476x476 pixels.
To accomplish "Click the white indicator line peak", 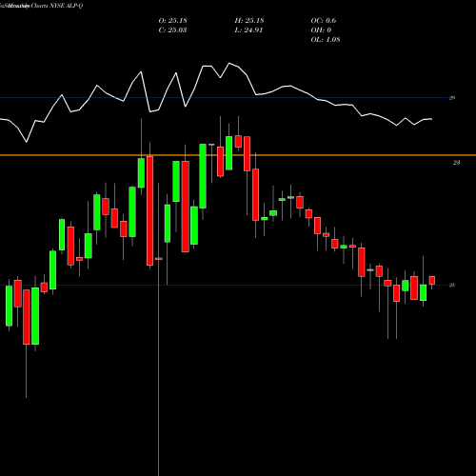I will [229, 63].
